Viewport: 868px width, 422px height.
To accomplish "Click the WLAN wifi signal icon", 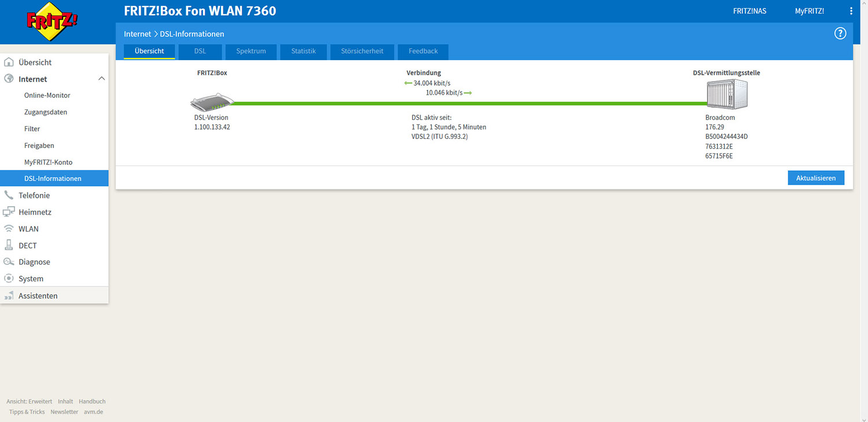I will tap(9, 229).
